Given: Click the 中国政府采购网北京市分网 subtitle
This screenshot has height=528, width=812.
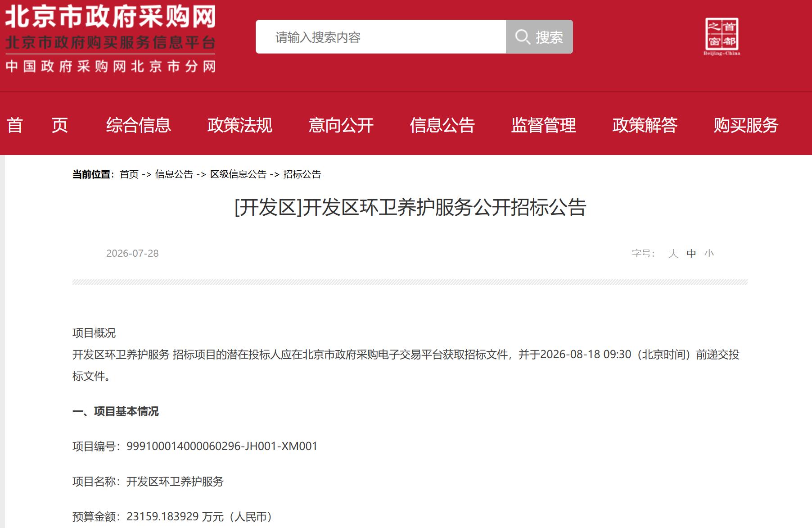Looking at the screenshot, I should pos(111,67).
